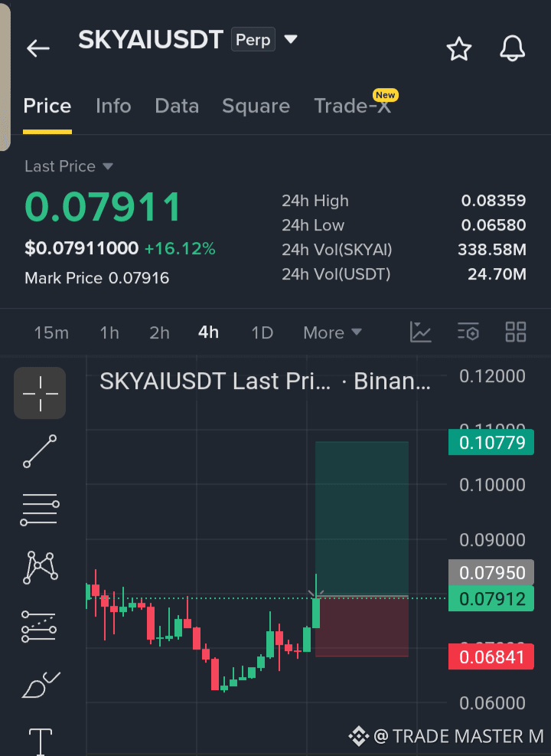Screen dimensions: 551x756
Task: Open price alerts via bell icon
Action: (x=512, y=49)
